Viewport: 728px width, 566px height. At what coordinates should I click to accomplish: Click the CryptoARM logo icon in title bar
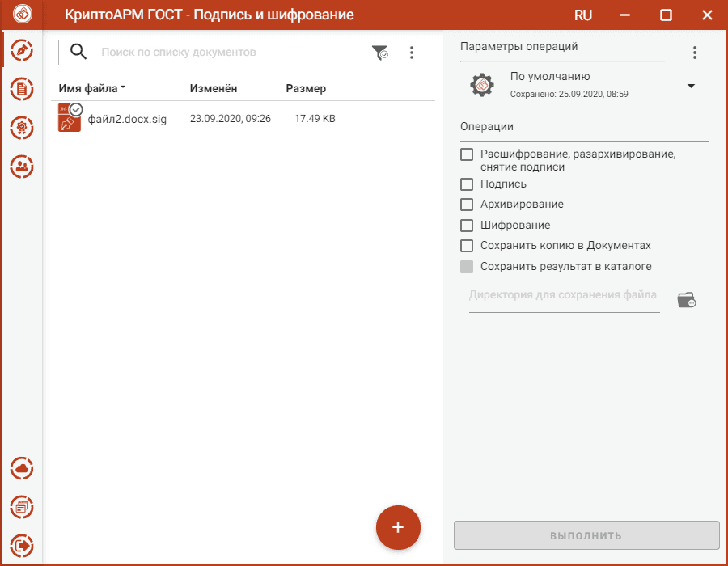[23, 14]
